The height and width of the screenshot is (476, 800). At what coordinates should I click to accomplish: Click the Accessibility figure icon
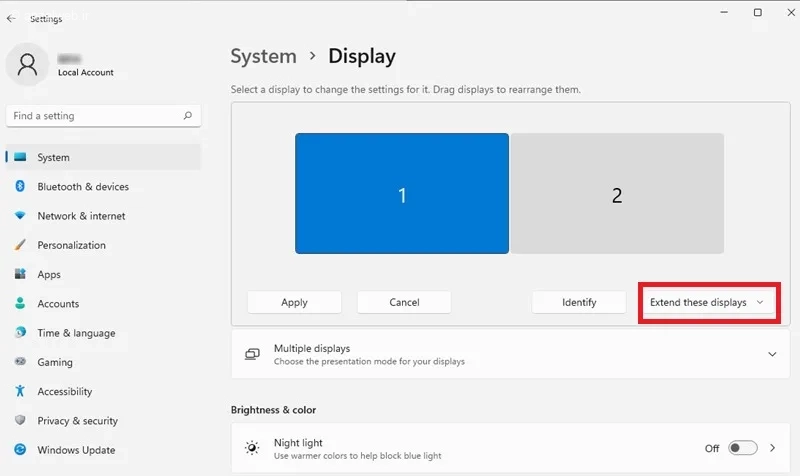20,391
